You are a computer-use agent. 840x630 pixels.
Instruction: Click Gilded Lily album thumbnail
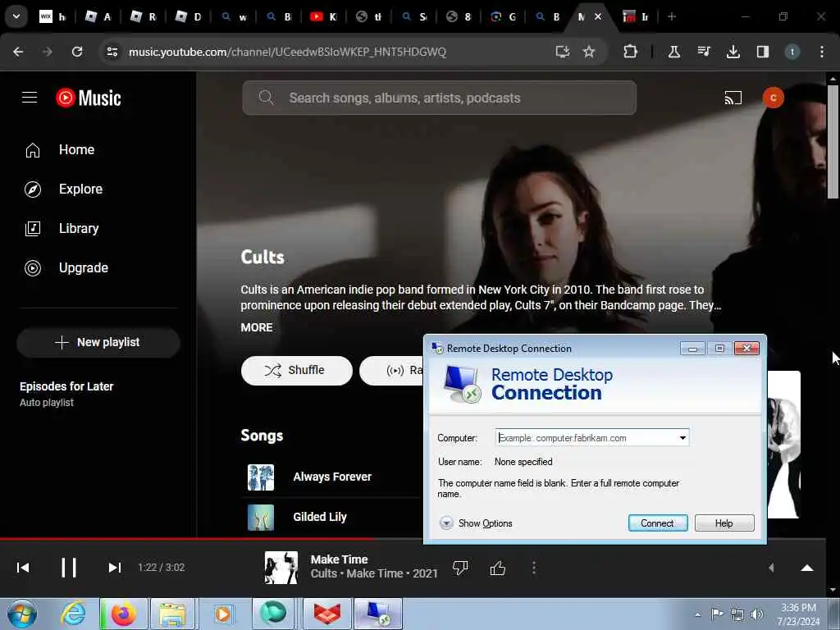261,518
